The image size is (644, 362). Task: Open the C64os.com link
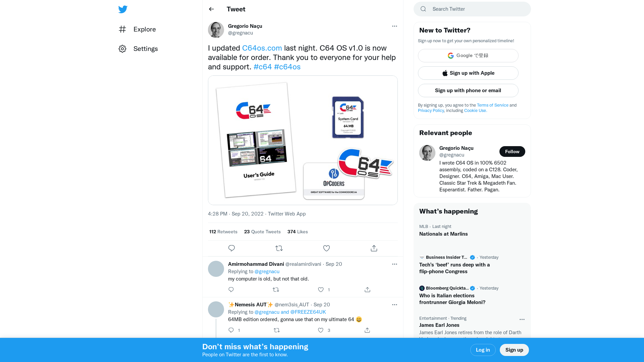(x=262, y=48)
